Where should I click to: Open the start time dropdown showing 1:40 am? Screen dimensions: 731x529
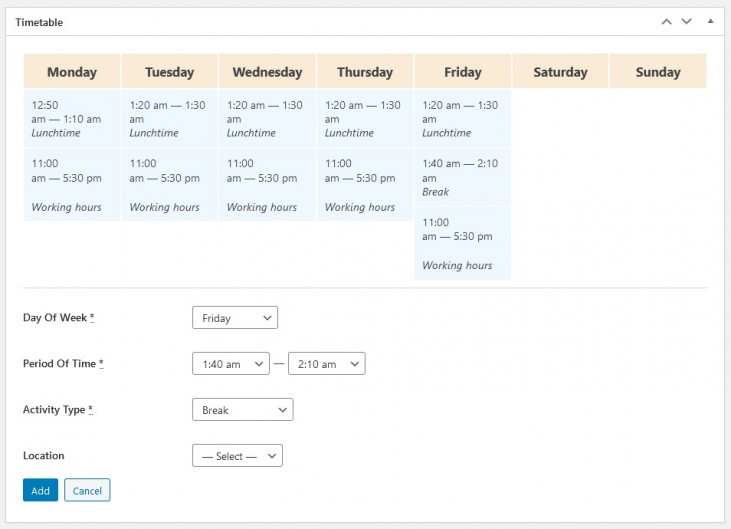click(x=230, y=364)
